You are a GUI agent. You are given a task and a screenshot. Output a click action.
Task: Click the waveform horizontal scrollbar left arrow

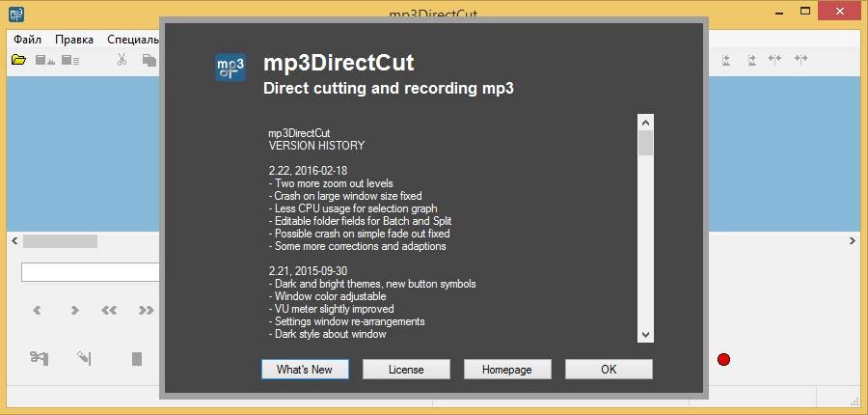[14, 241]
